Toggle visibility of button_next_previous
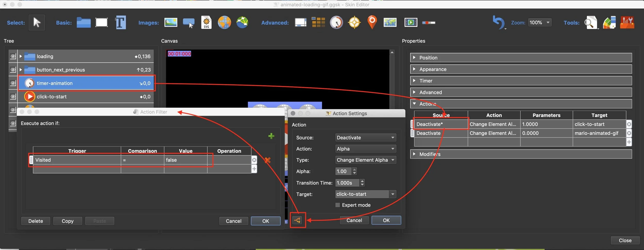 click(x=13, y=70)
